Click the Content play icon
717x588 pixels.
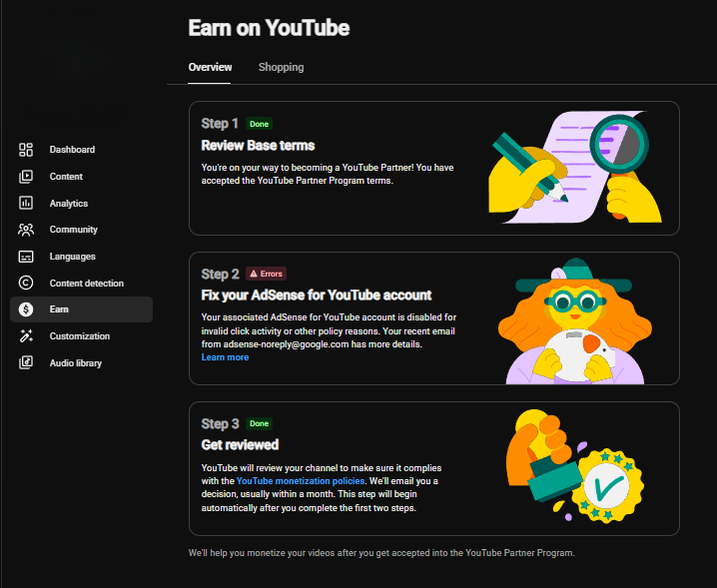coord(26,177)
